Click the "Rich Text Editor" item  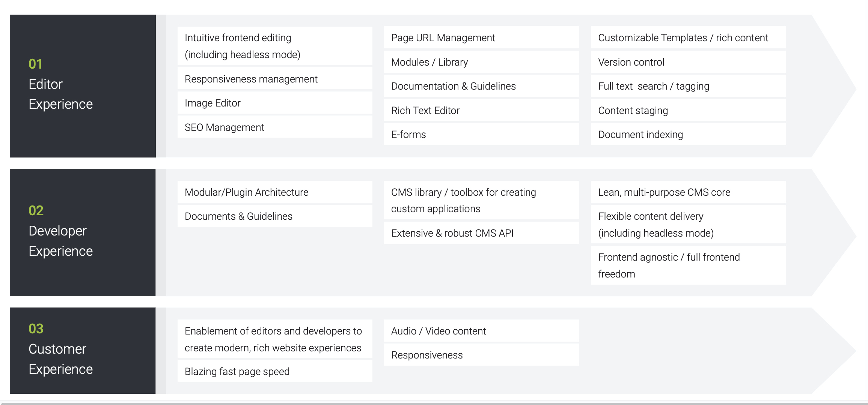(481, 110)
